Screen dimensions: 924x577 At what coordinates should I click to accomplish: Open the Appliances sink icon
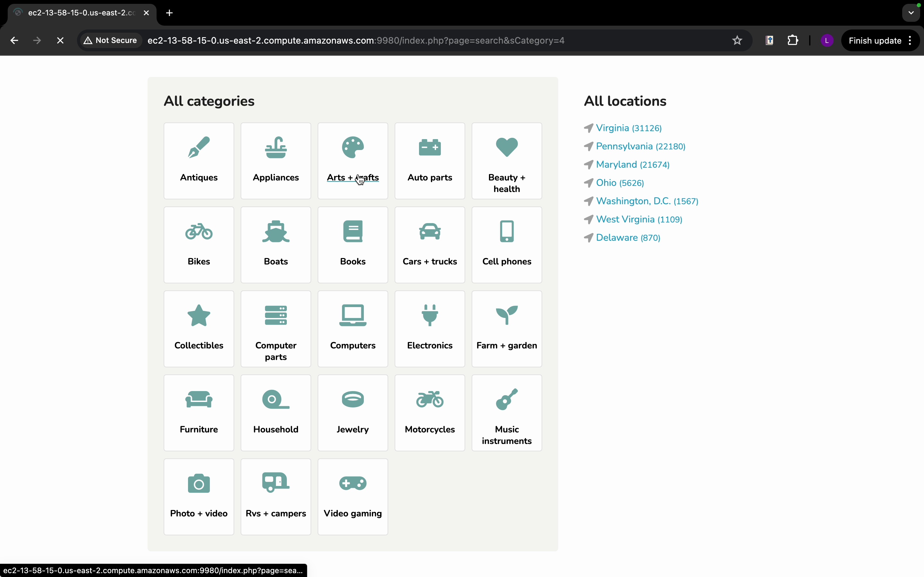pos(276,147)
